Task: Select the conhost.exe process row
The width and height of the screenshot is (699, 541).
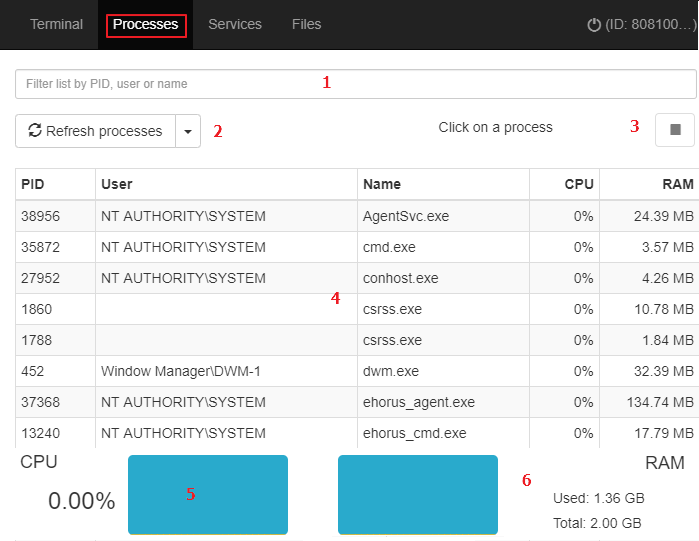Action: (x=357, y=278)
